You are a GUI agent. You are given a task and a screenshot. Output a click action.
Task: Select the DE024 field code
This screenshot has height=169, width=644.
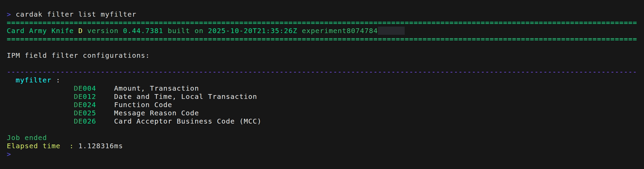click(x=85, y=105)
